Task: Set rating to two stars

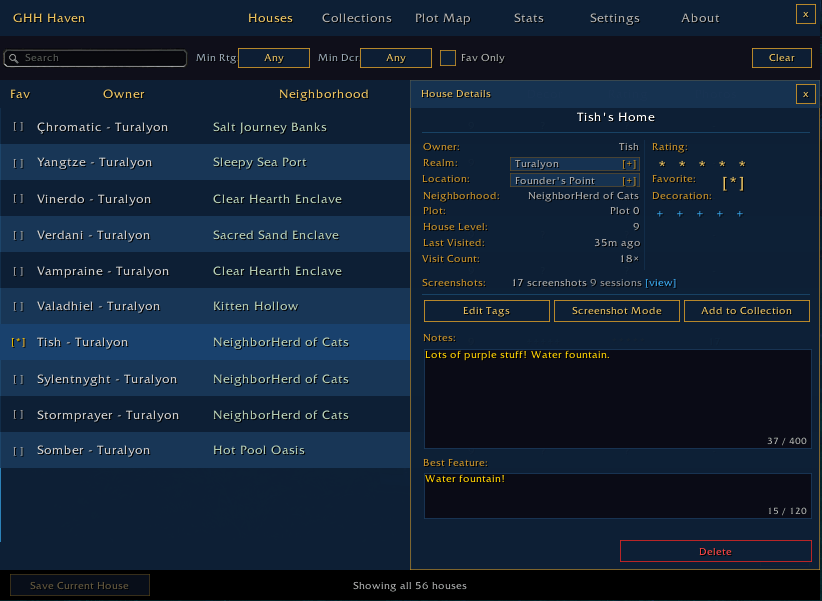Action: tap(682, 164)
